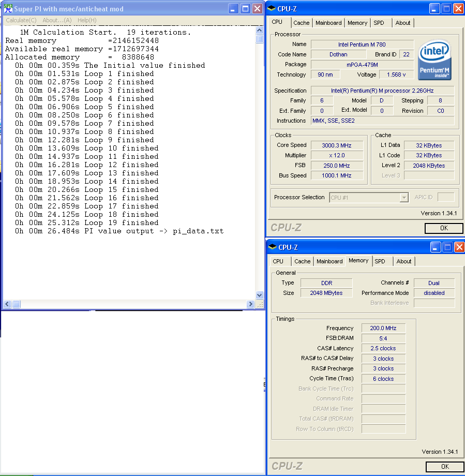Click the '1M Calculation Start. 19 iterations.' line
Image resolution: width=465 pixels, height=476 pixels.
[106, 32]
